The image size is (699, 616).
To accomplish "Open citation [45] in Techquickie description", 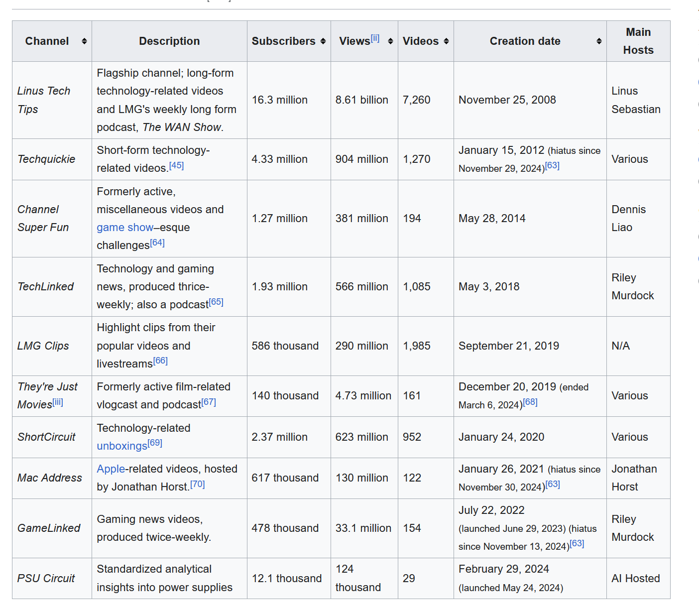I will tap(176, 165).
